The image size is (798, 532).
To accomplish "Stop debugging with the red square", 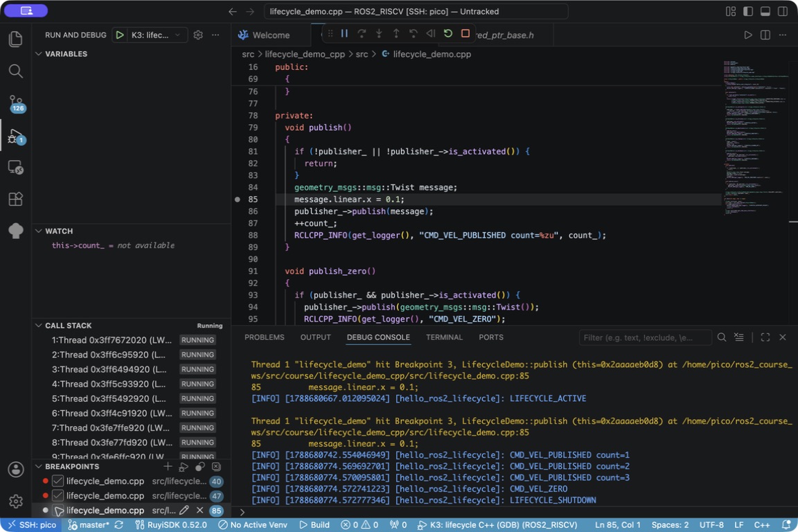I will click(465, 34).
